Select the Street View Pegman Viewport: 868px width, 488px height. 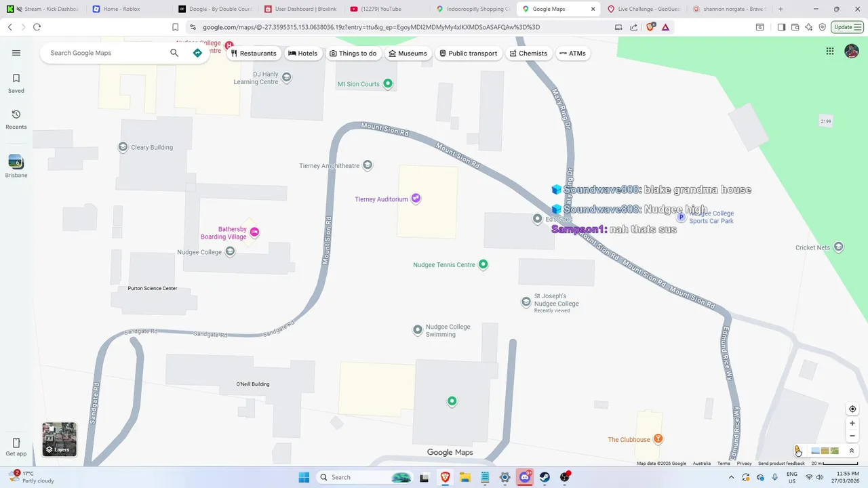(798, 451)
